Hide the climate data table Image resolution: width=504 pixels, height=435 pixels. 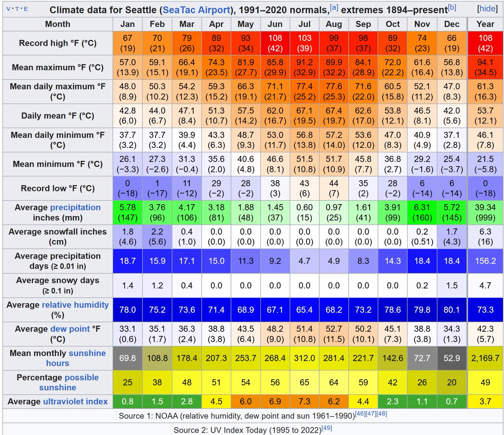487,9
